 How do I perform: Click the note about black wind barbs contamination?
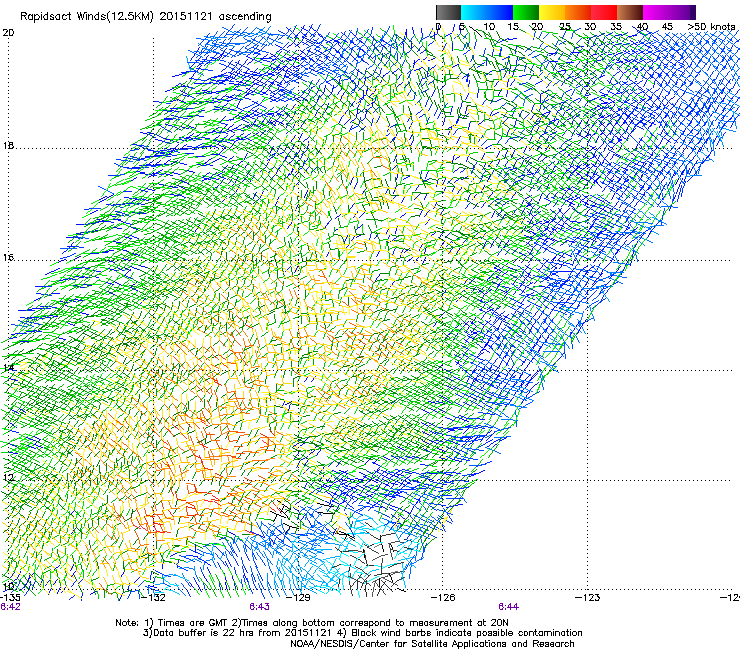point(467,633)
